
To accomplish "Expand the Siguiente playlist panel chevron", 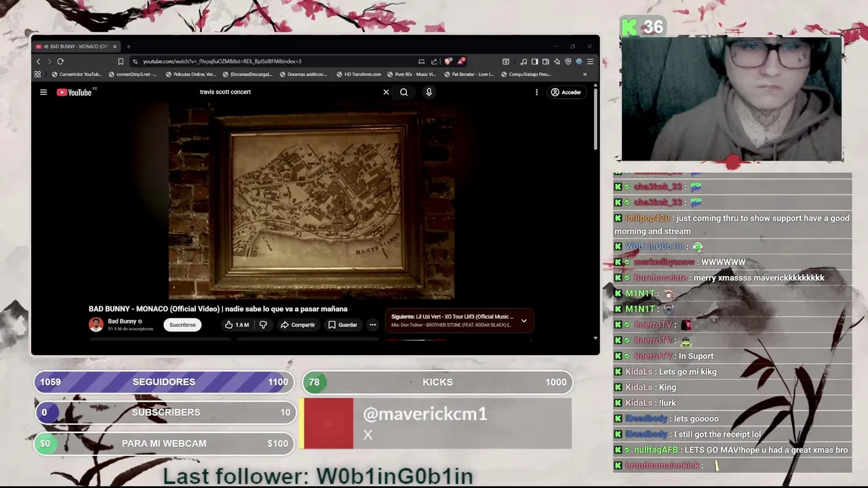I will click(524, 321).
